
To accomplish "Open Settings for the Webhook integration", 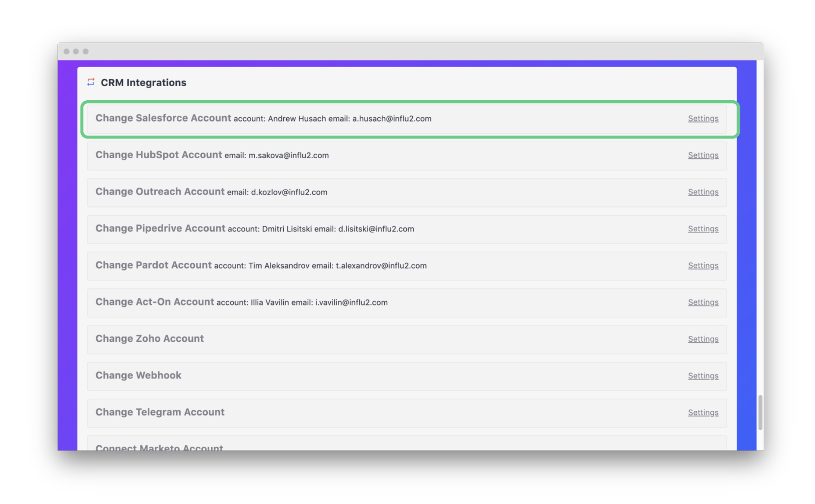I will click(703, 375).
